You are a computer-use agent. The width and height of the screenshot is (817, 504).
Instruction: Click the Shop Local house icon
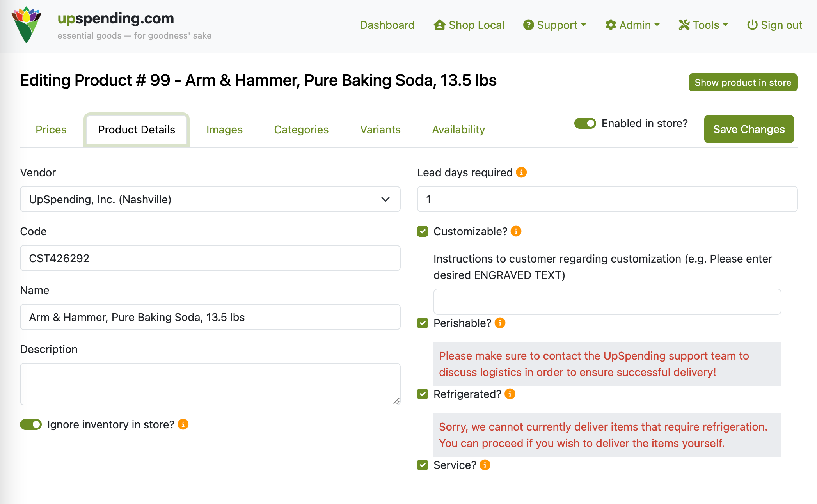(x=440, y=25)
